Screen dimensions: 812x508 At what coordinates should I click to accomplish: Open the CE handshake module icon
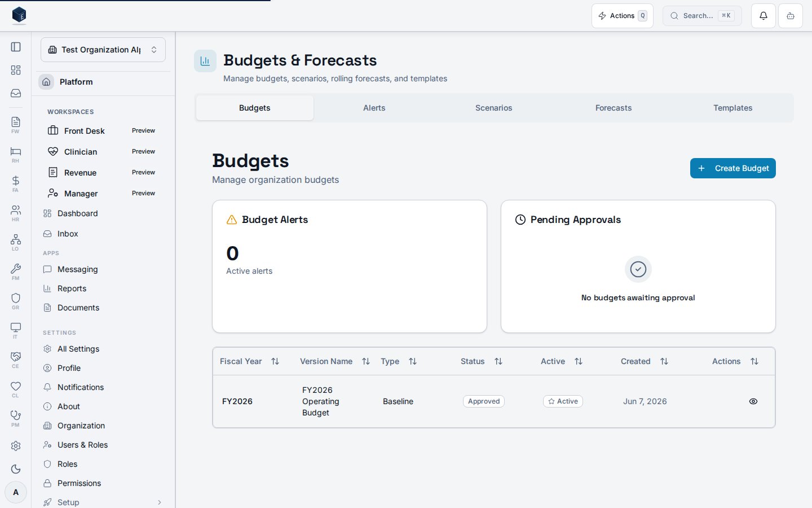pyautogui.click(x=16, y=360)
